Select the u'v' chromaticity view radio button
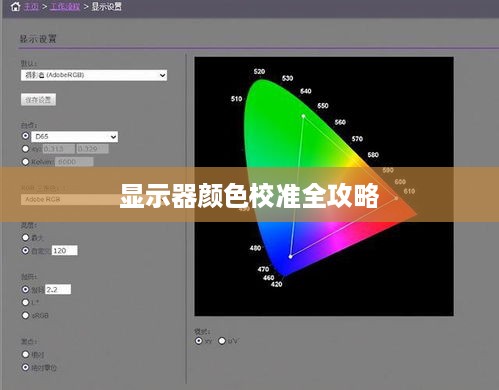Viewport: 499px width, 390px height. point(222,341)
